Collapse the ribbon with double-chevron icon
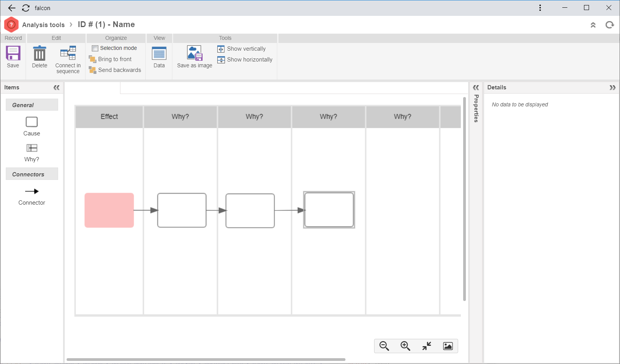 [593, 25]
